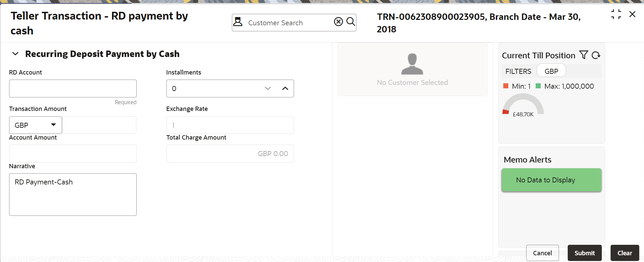Image resolution: width=644 pixels, height=262 pixels.
Task: Select the GBP filter chip in Till Position
Action: 551,71
